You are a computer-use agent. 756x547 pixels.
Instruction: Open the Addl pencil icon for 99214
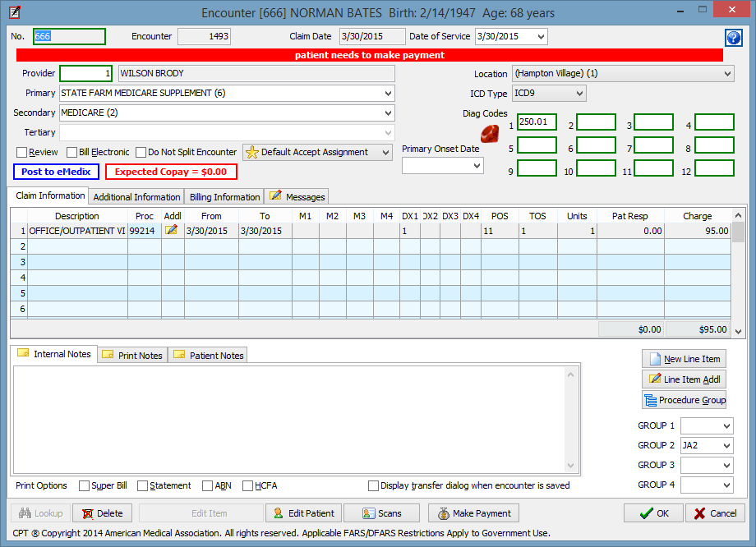171,230
